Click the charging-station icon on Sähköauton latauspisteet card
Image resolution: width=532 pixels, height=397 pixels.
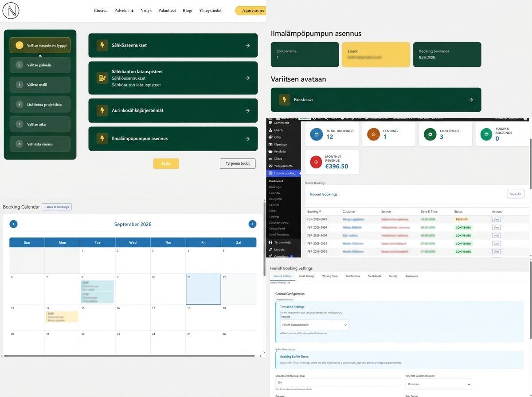coord(102,78)
